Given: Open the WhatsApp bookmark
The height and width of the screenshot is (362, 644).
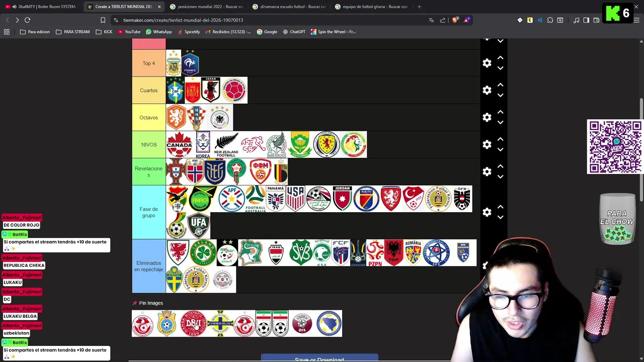Looking at the screenshot, I should pyautogui.click(x=158, y=32).
